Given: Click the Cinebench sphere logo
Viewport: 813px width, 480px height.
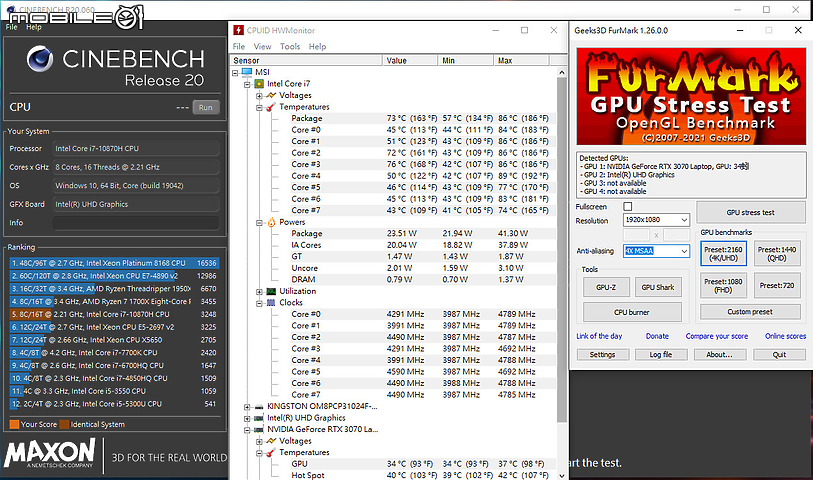Looking at the screenshot, I should [x=40, y=59].
